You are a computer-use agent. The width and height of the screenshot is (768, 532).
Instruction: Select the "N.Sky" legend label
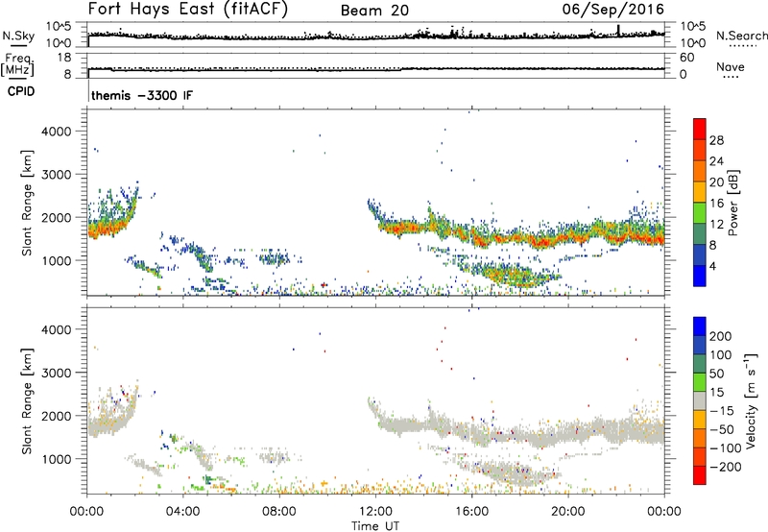point(18,36)
